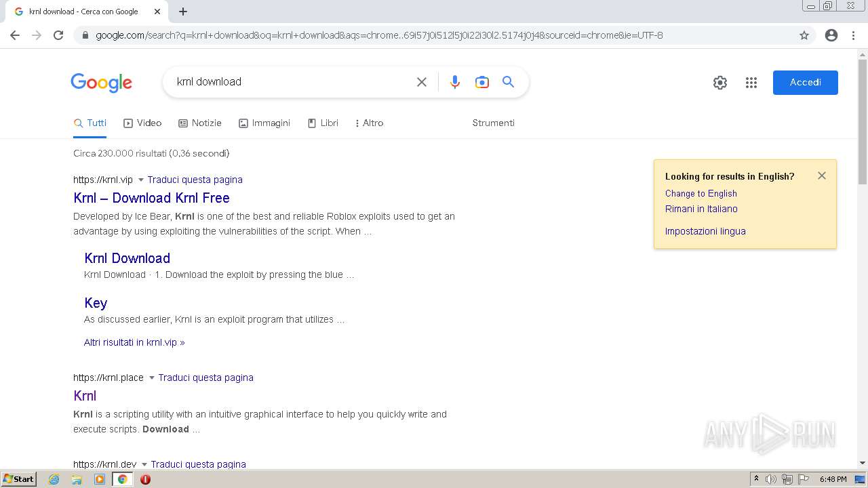
Task: Click the taskbar clock 6:48 PM
Action: [833, 479]
